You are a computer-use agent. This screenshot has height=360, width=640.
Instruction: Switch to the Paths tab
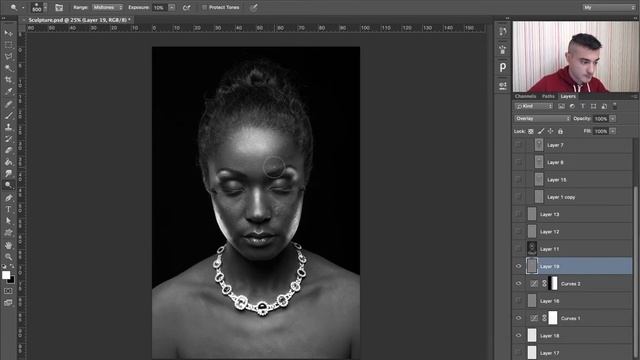(x=548, y=96)
